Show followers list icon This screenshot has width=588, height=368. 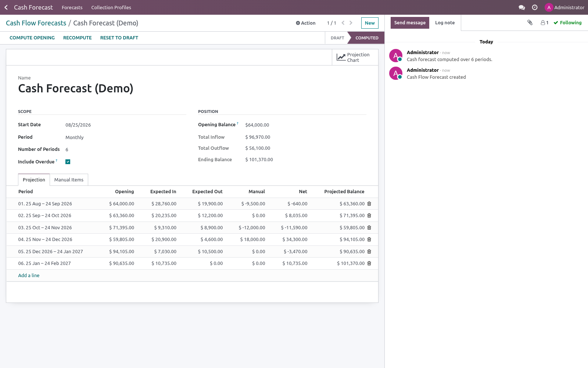click(x=545, y=22)
